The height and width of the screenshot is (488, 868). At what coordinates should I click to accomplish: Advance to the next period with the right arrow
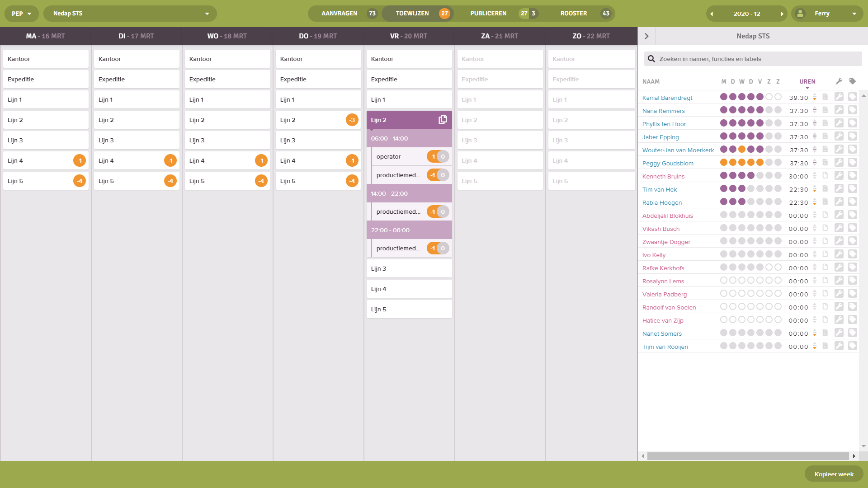click(x=782, y=14)
